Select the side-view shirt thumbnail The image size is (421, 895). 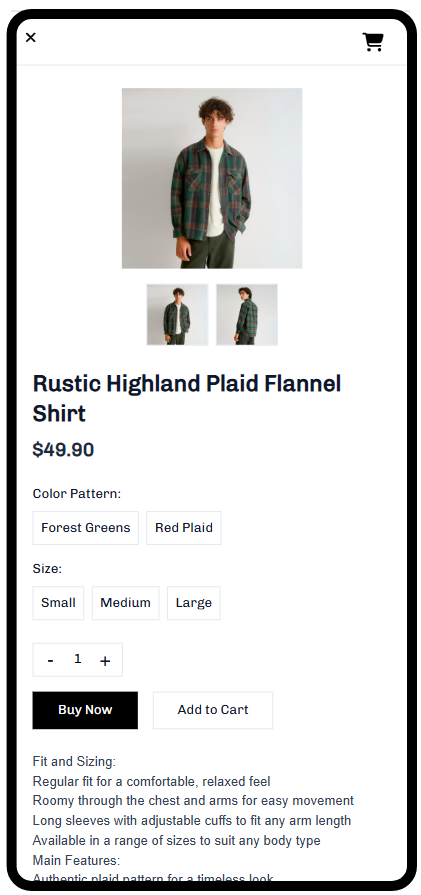click(x=247, y=315)
